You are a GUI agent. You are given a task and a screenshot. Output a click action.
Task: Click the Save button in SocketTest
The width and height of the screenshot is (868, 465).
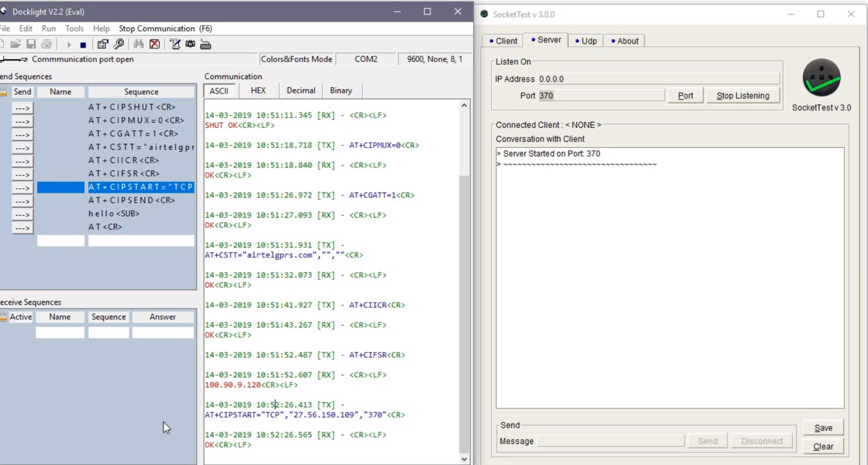pyautogui.click(x=823, y=428)
